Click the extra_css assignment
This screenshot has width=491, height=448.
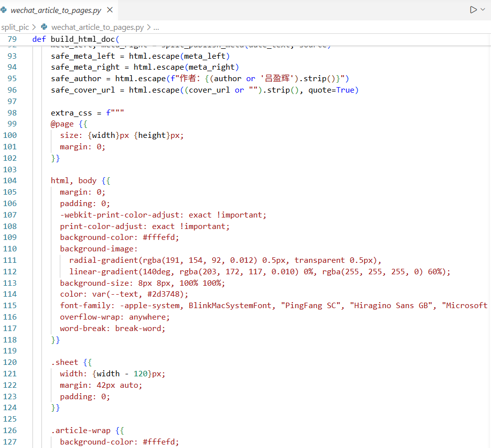tap(87, 112)
